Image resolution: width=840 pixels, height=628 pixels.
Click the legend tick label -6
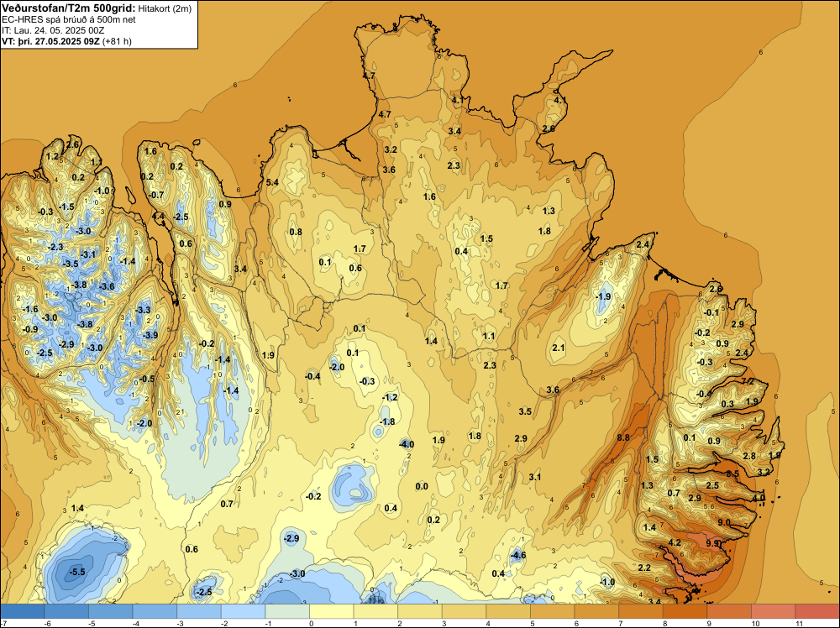47,624
